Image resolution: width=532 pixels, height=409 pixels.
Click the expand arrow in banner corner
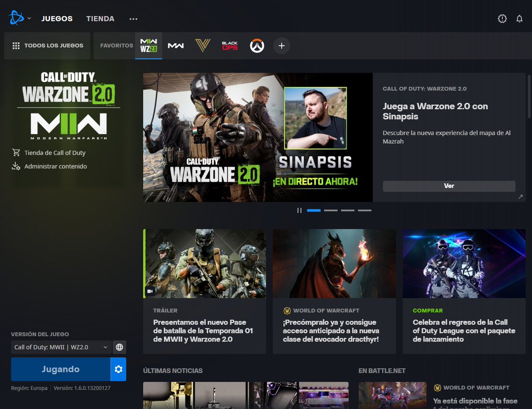pos(520,197)
